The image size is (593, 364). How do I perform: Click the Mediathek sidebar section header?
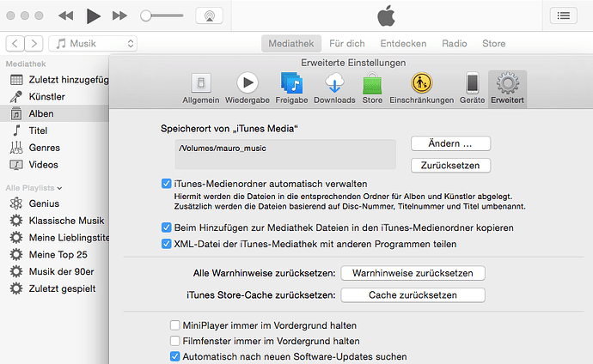point(26,64)
